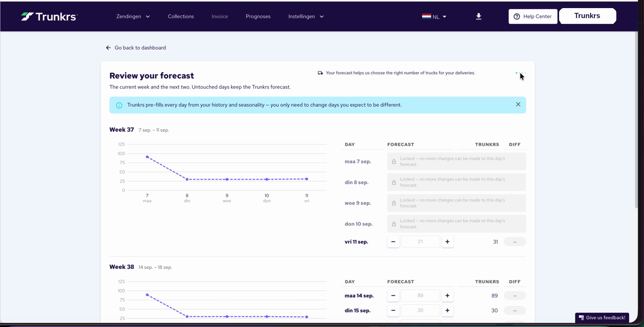Click the Trunkrs value 89 for maa 14 sep.
644x327 pixels.
pyautogui.click(x=495, y=296)
